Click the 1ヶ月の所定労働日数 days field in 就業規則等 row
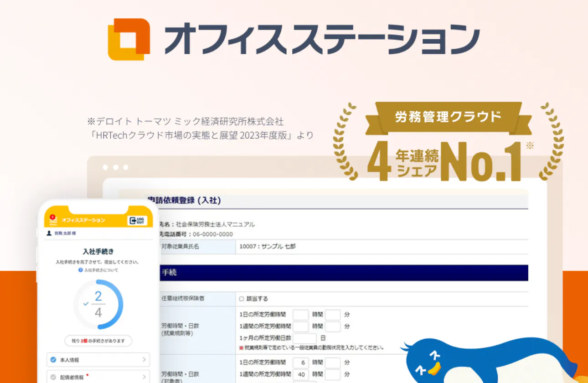588x383 pixels. (304, 338)
